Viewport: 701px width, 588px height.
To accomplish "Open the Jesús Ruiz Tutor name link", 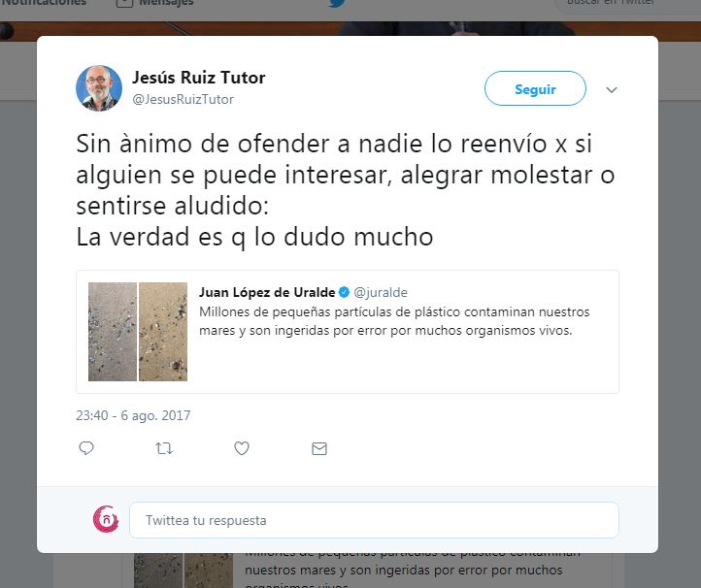I will coord(198,78).
